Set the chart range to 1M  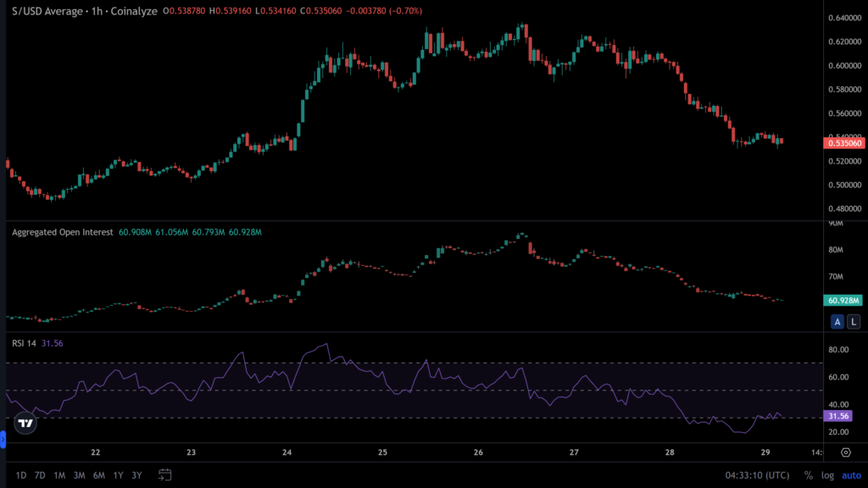click(59, 475)
